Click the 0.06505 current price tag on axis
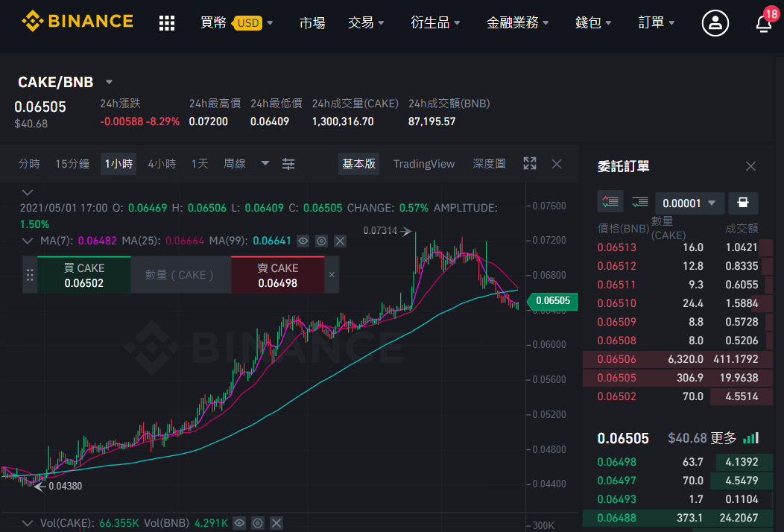The height and width of the screenshot is (532, 784). click(552, 301)
